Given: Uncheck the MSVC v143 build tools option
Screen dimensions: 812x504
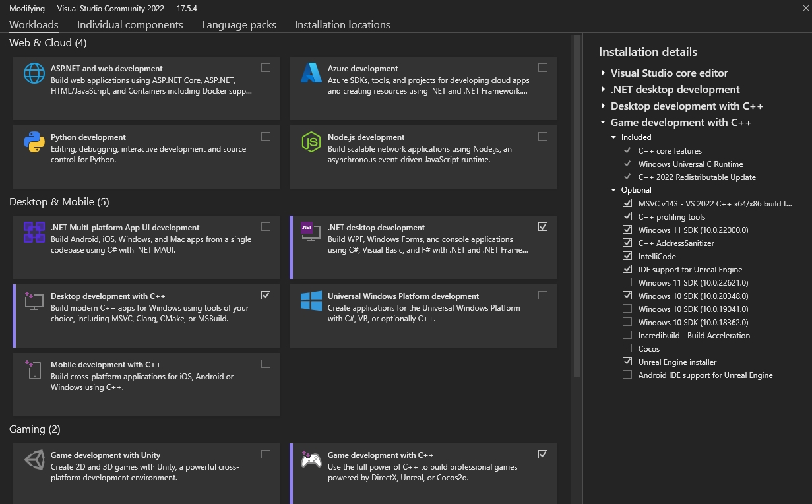Looking at the screenshot, I should 627,203.
